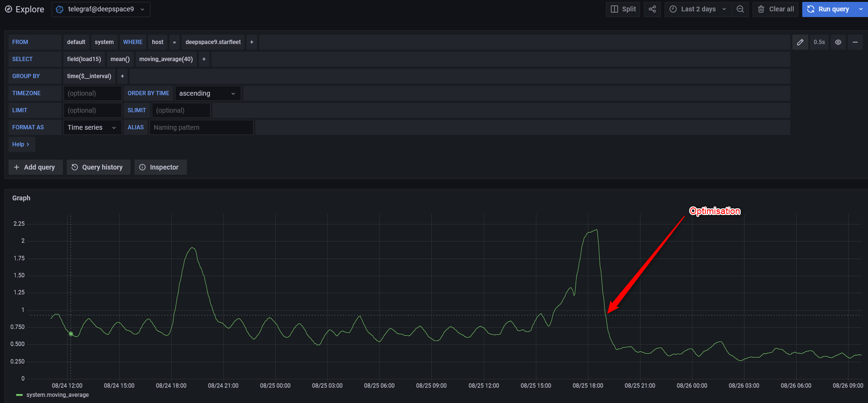Viewport: 868px width, 403px height.
Task: Open the Query history tab
Action: [x=98, y=167]
